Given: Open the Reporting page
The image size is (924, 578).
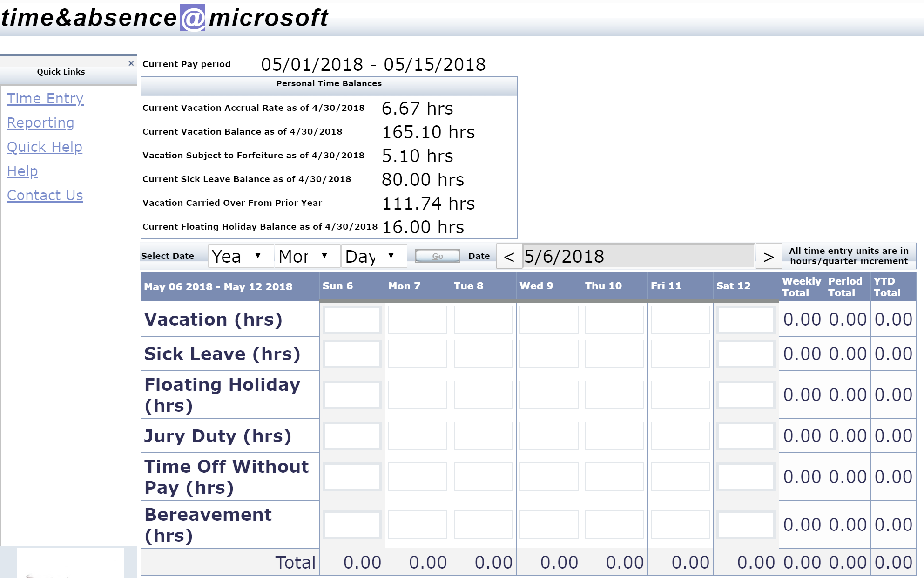Looking at the screenshot, I should pyautogui.click(x=40, y=122).
